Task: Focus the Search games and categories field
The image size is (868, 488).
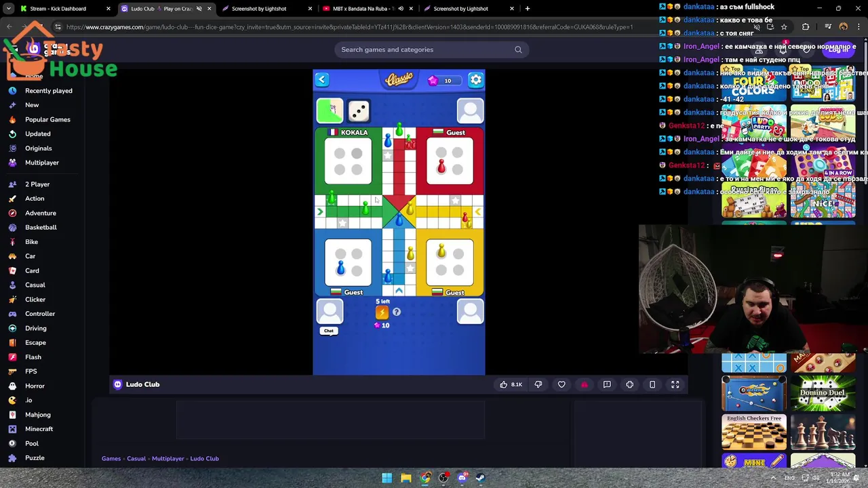Action: [x=431, y=49]
